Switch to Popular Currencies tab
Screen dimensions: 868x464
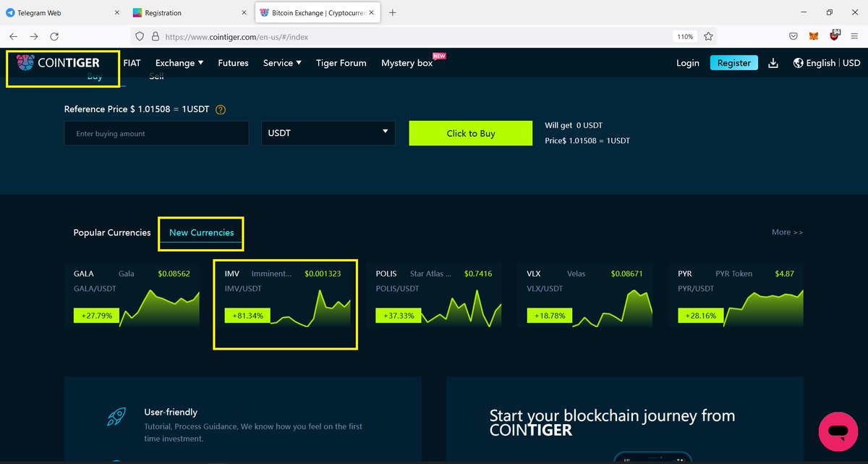112,232
